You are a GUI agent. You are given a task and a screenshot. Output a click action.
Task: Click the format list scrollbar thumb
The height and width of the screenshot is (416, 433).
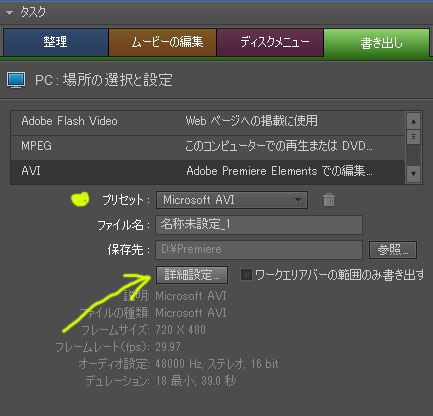click(x=413, y=137)
